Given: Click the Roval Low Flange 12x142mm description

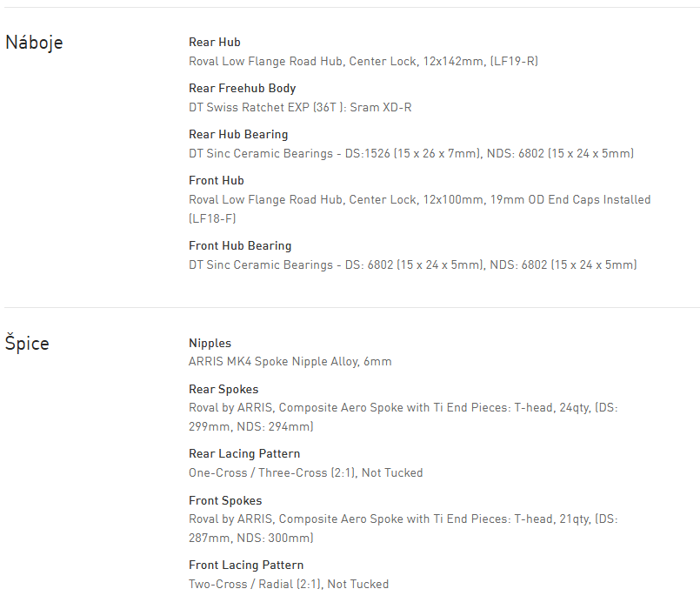Looking at the screenshot, I should [x=363, y=61].
